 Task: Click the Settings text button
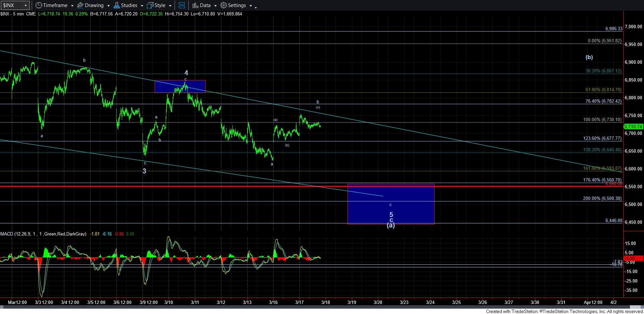pyautogui.click(x=237, y=5)
